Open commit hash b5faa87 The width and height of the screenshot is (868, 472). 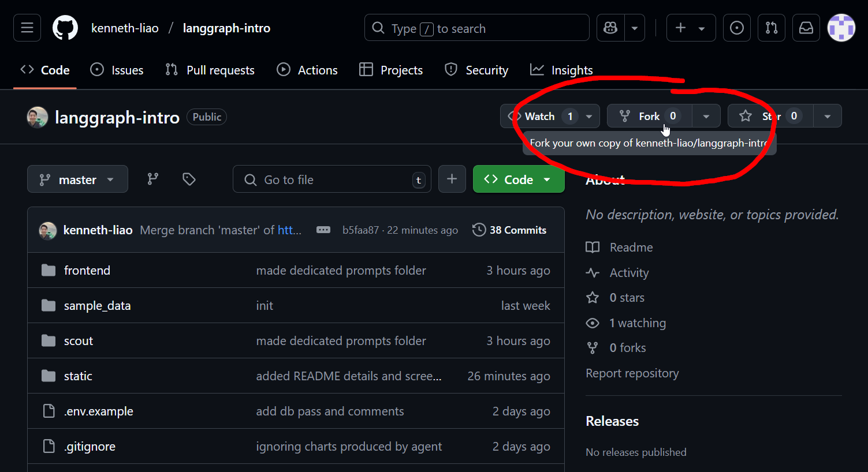coord(360,230)
